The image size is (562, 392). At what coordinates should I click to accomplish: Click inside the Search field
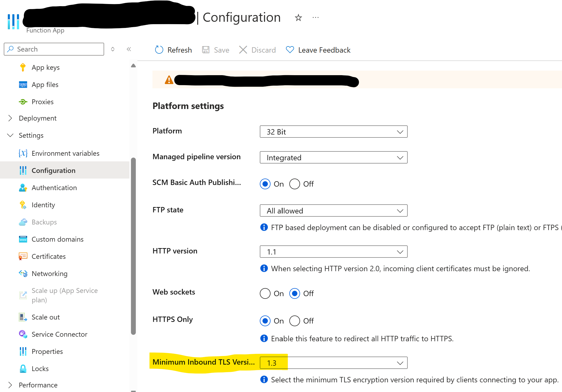(x=54, y=49)
